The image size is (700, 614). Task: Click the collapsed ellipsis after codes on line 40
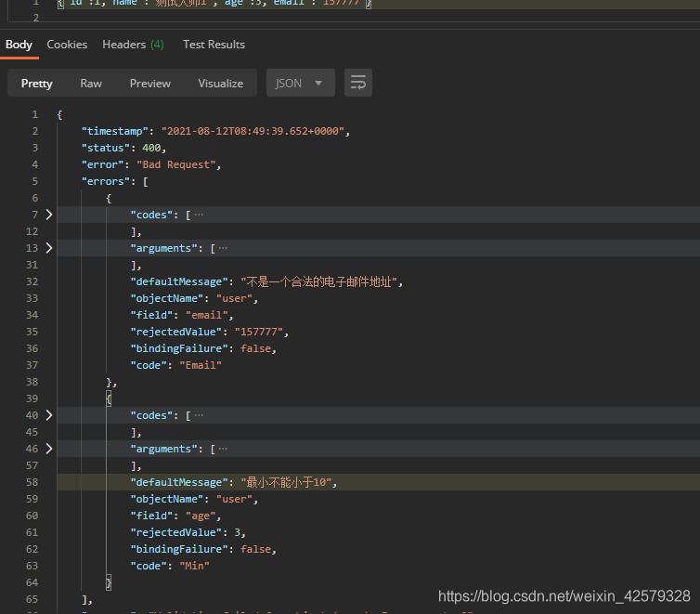(x=199, y=415)
